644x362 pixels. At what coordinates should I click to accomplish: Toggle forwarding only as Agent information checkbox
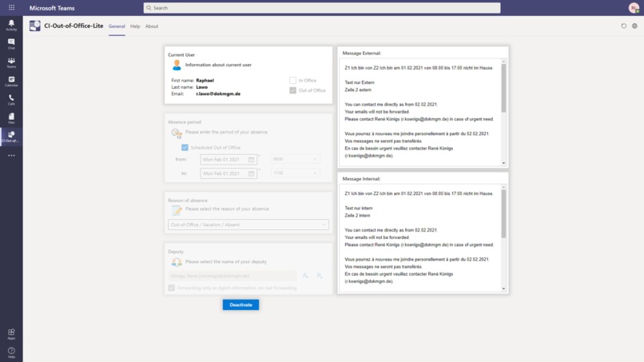[x=171, y=288]
